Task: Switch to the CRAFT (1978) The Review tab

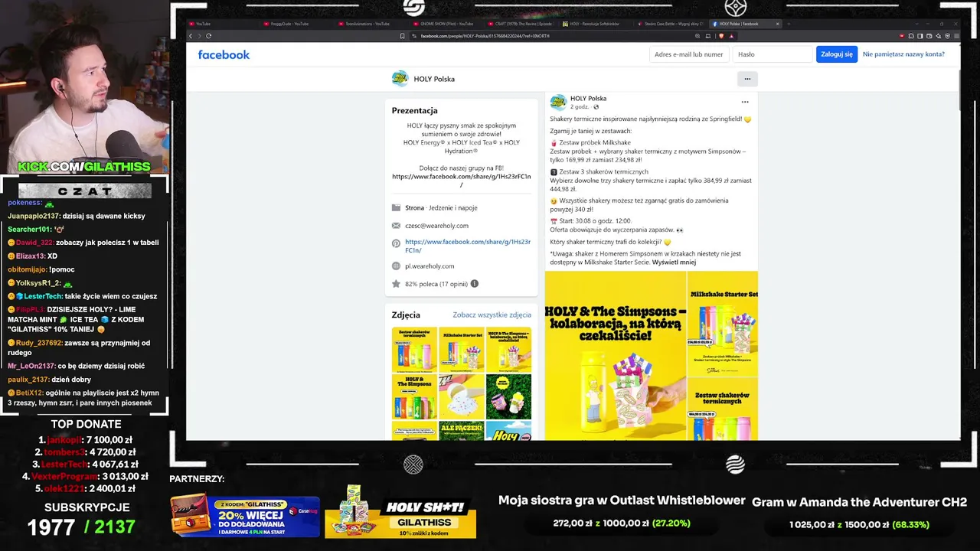Action: point(520,24)
